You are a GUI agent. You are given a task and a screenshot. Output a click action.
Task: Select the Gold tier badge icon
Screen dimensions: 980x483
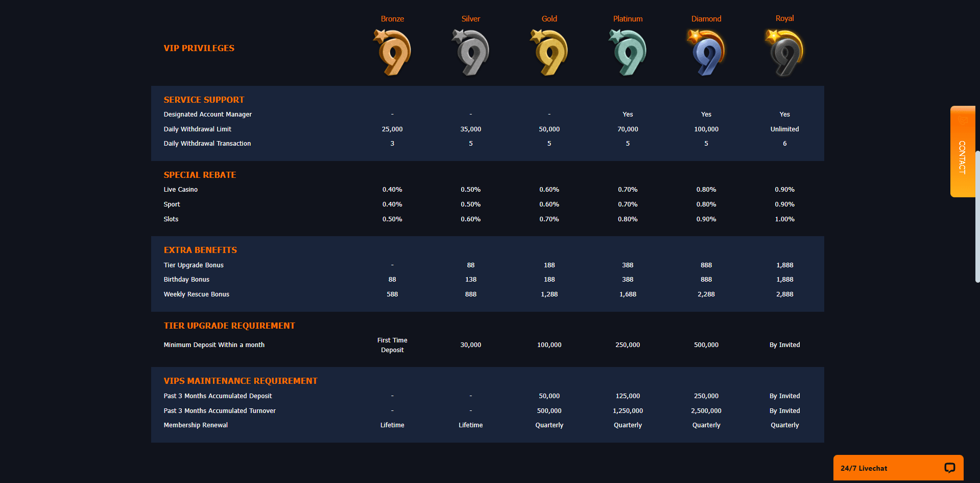[549, 51]
